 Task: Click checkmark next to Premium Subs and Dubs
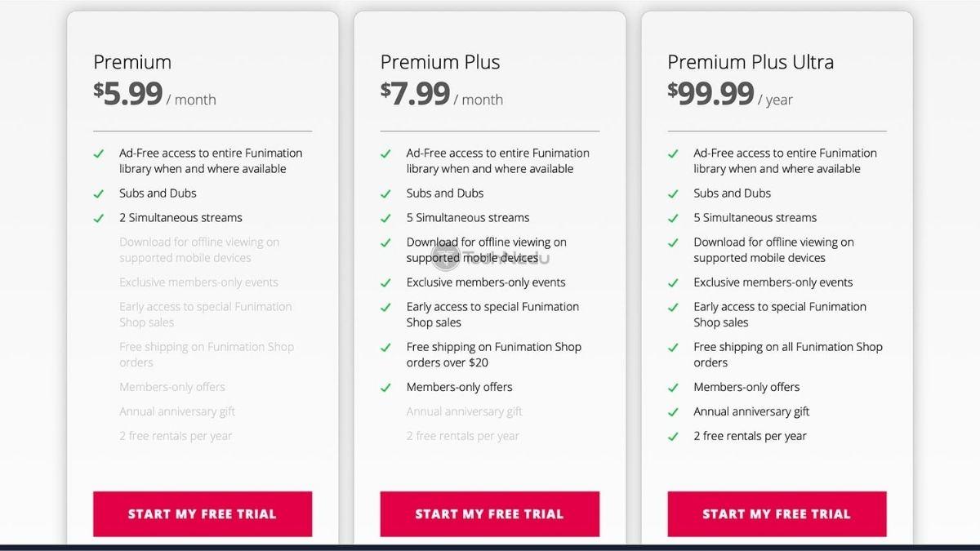[99, 193]
